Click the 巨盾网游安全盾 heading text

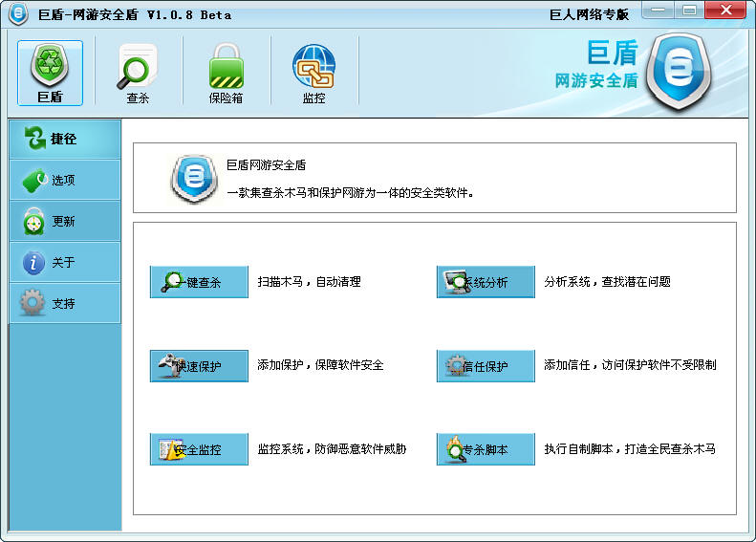point(266,165)
